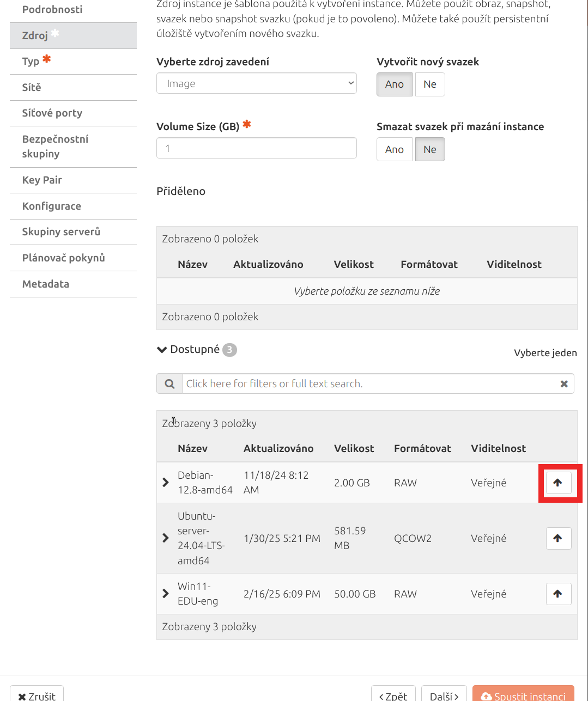Collapse the Dostupné section
This screenshot has height=701, width=588.
point(162,350)
